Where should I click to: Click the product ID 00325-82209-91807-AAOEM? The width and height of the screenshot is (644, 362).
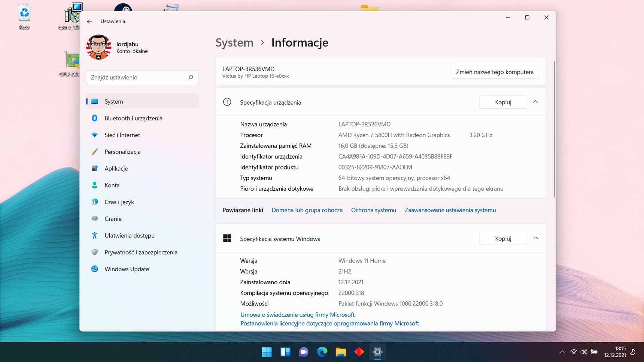click(375, 167)
